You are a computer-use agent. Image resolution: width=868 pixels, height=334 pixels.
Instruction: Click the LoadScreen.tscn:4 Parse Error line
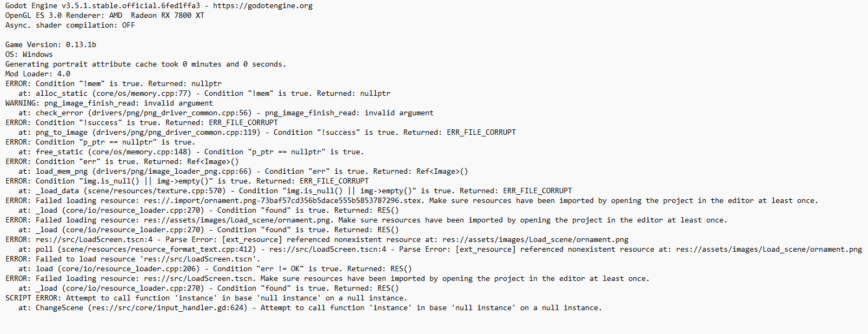pyautogui.click(x=317, y=240)
